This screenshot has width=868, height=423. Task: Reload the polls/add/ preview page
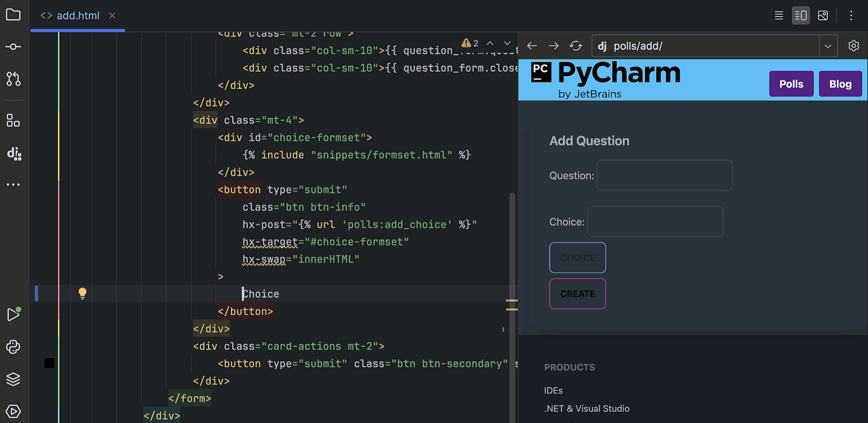click(576, 46)
